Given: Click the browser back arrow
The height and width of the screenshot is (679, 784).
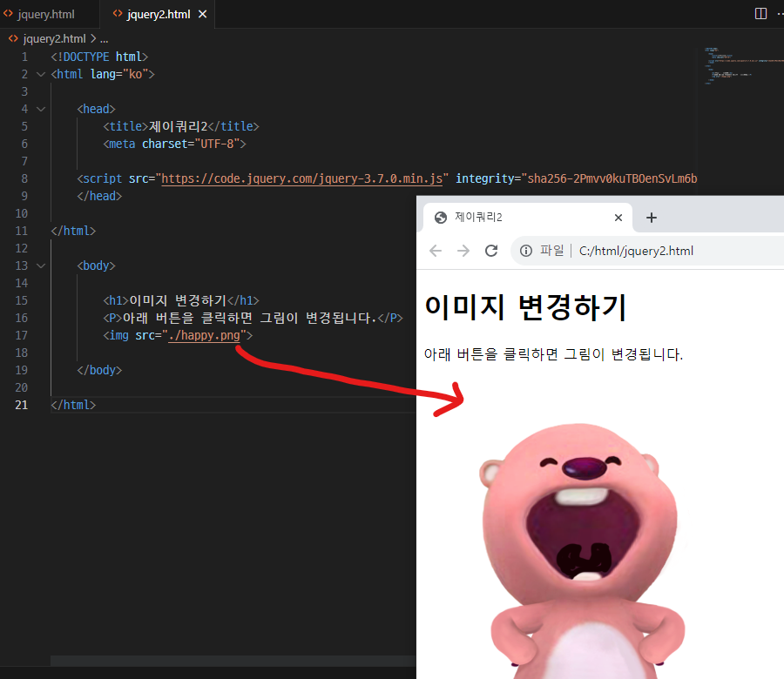Looking at the screenshot, I should tap(436, 251).
